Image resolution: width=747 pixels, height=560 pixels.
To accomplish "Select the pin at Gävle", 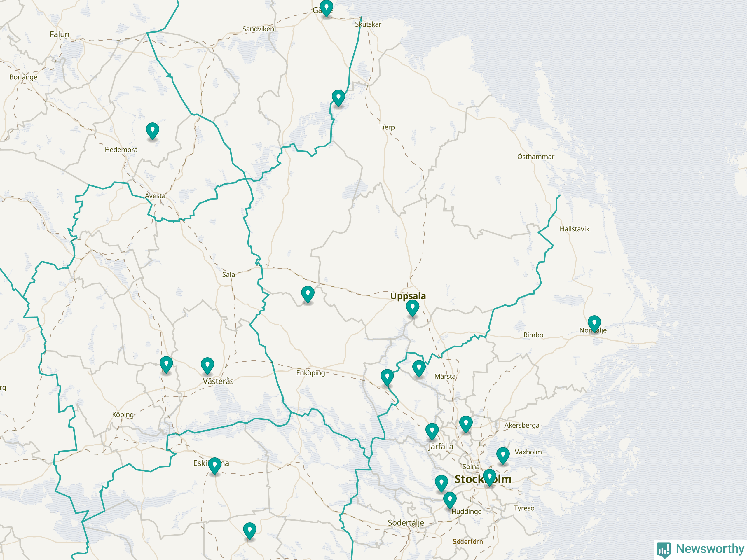I will click(x=326, y=7).
